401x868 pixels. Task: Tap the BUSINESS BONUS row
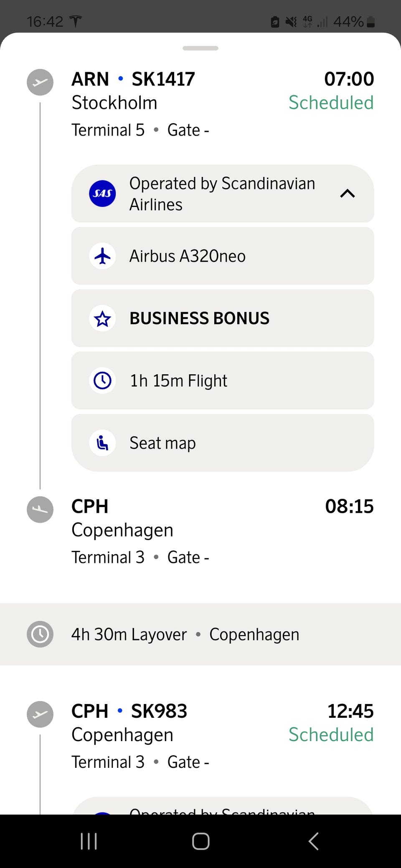click(x=222, y=319)
